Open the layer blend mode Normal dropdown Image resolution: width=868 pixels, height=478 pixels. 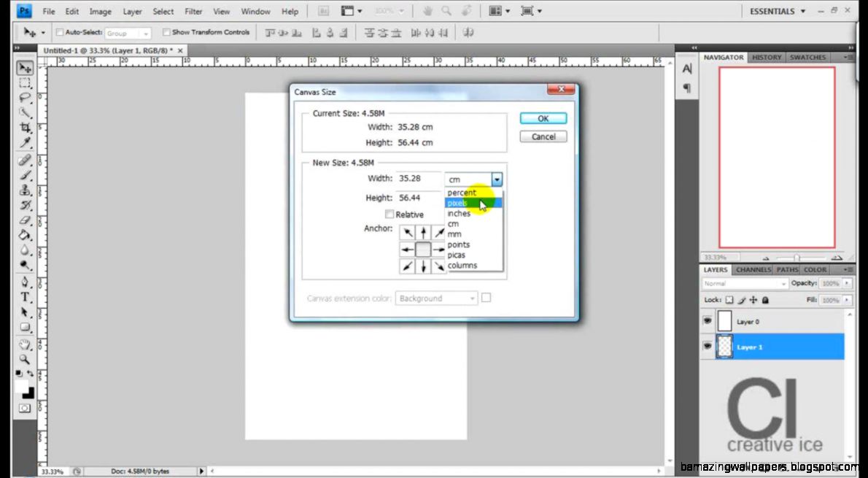point(745,284)
